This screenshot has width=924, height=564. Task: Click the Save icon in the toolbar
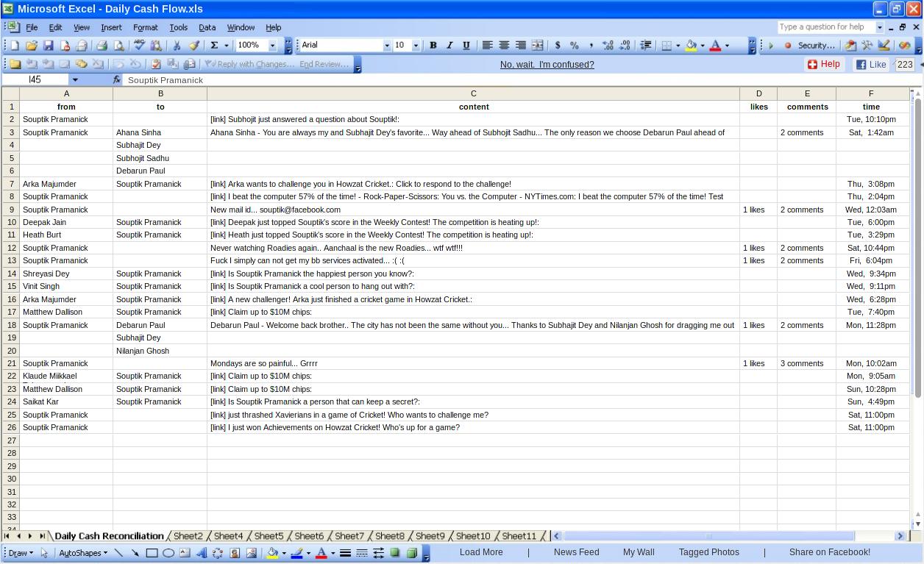48,46
